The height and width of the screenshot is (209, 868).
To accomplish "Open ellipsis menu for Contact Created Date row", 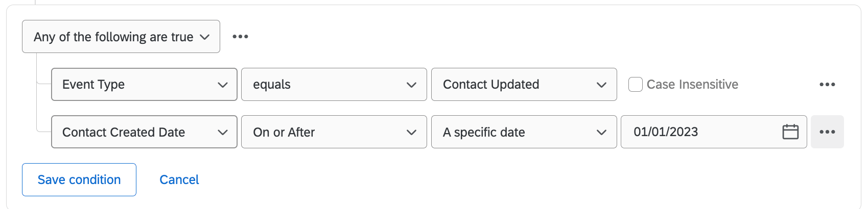I will tap(827, 132).
